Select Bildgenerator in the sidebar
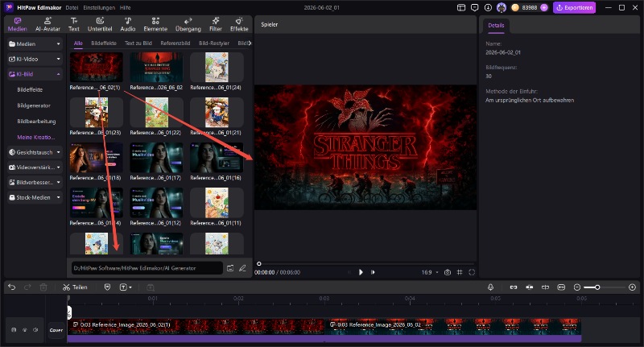This screenshot has width=644, height=347. pos(34,105)
